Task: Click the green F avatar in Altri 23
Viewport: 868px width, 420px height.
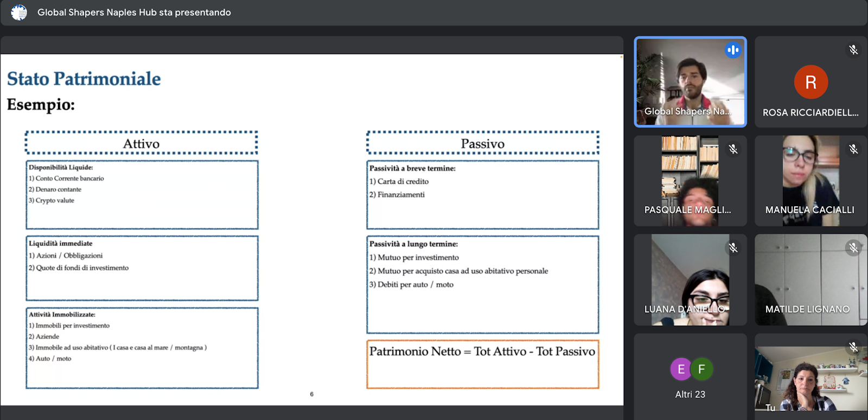Action: pyautogui.click(x=701, y=369)
